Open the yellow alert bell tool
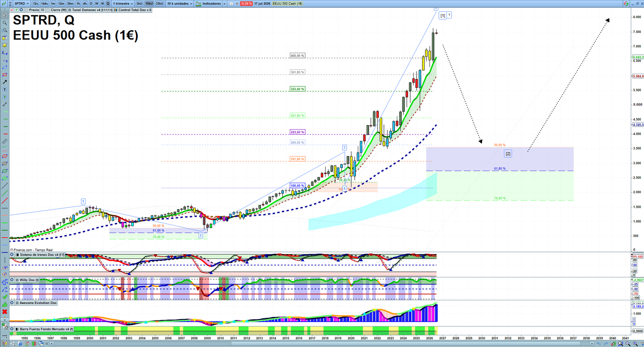This screenshot has height=347, width=644. coord(4,45)
